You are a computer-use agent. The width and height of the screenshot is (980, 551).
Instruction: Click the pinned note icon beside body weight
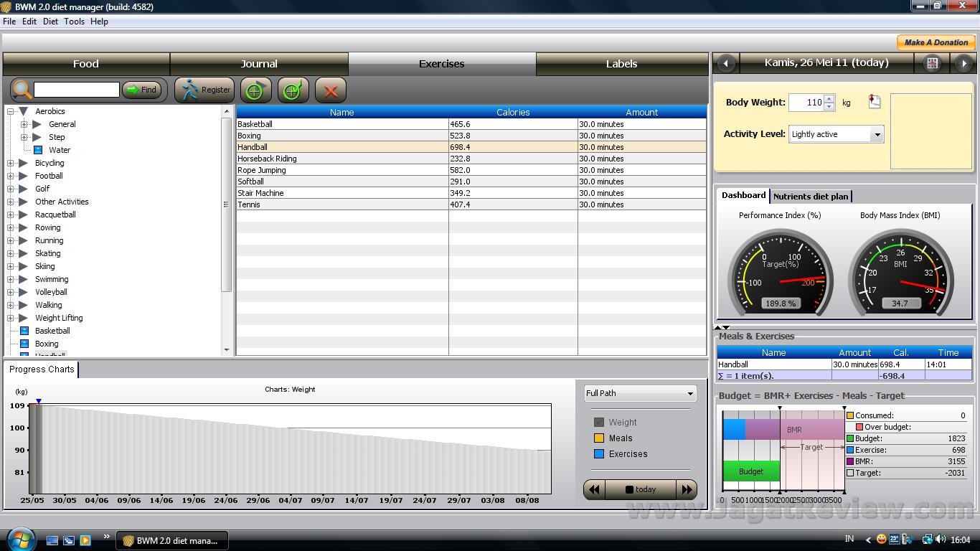(874, 101)
